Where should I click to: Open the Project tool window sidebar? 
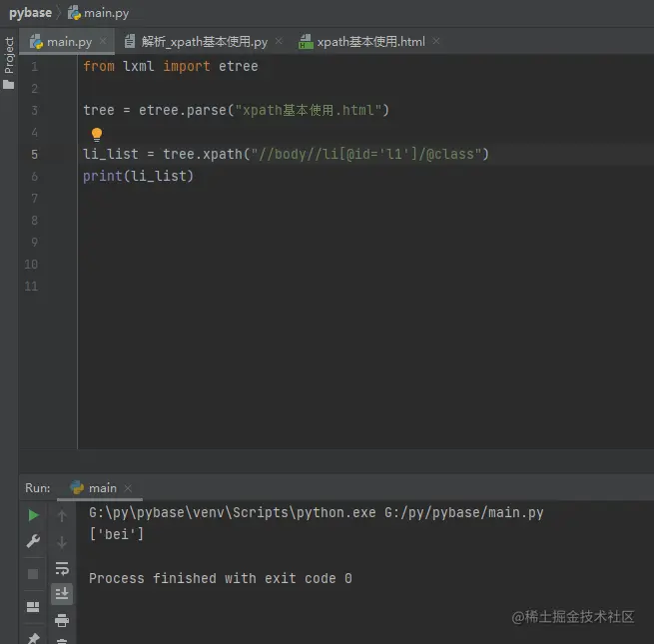[x=9, y=63]
